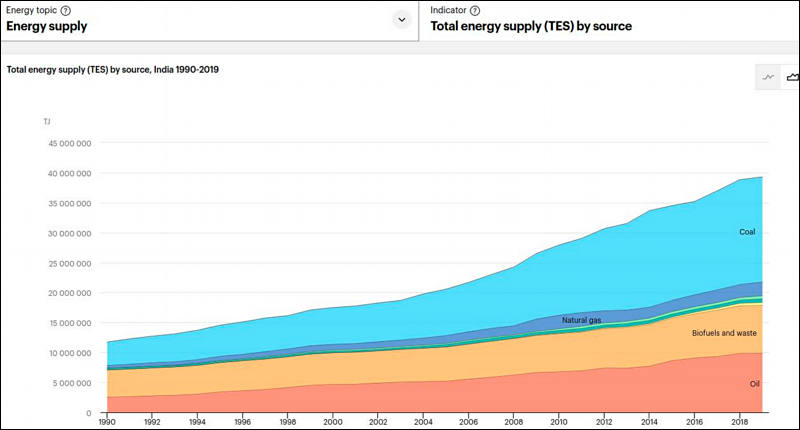Click the 15 000 000 axis value
This screenshot has width=800, height=430.
click(x=70, y=323)
